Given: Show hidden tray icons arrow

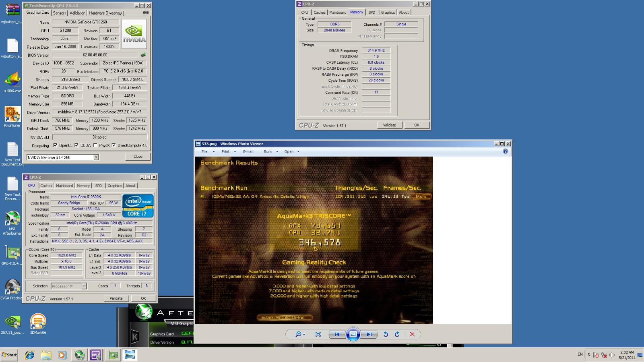Looking at the screenshot, I should click(x=588, y=355).
